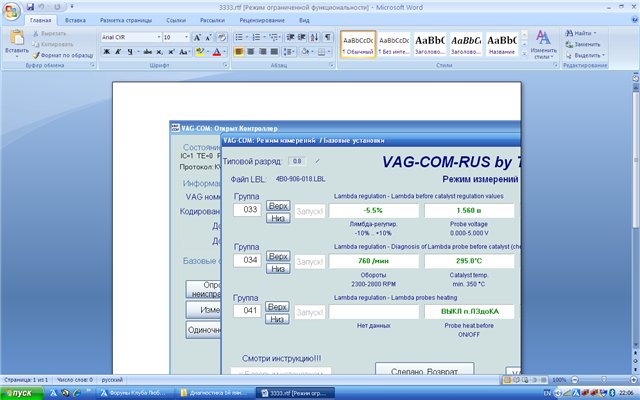Viewport: 640px width, 400px height.
Task: Open the Выделить select menu
Action: [585, 55]
